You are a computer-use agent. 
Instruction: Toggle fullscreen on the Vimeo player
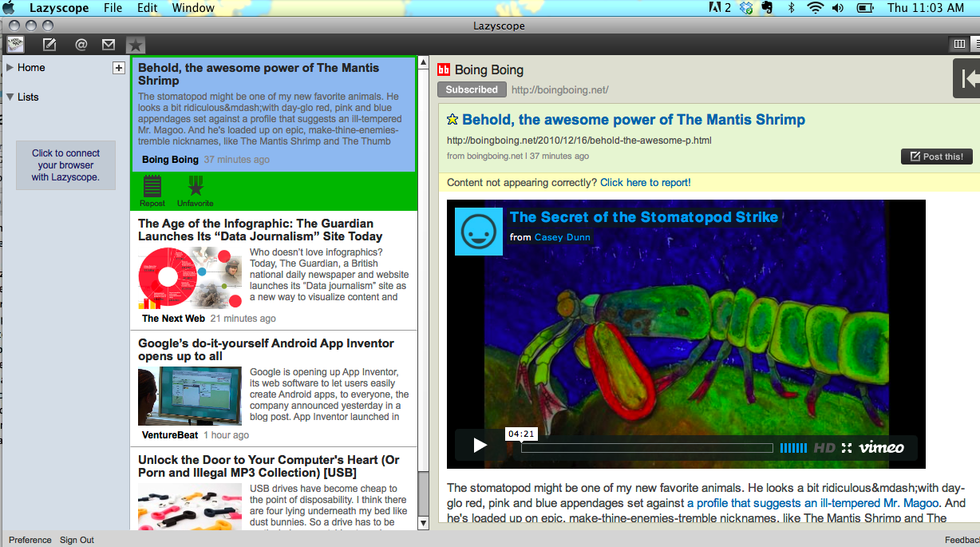(x=847, y=448)
